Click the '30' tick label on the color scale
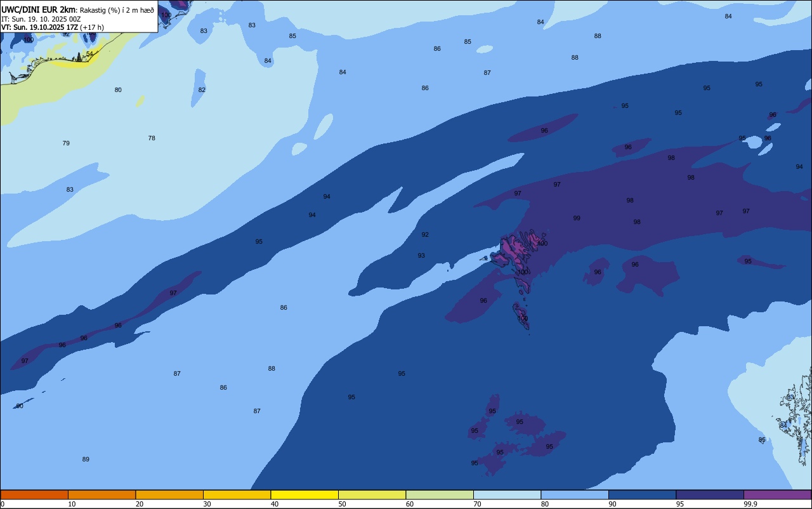Viewport: 812px width, 509px height. [207, 504]
